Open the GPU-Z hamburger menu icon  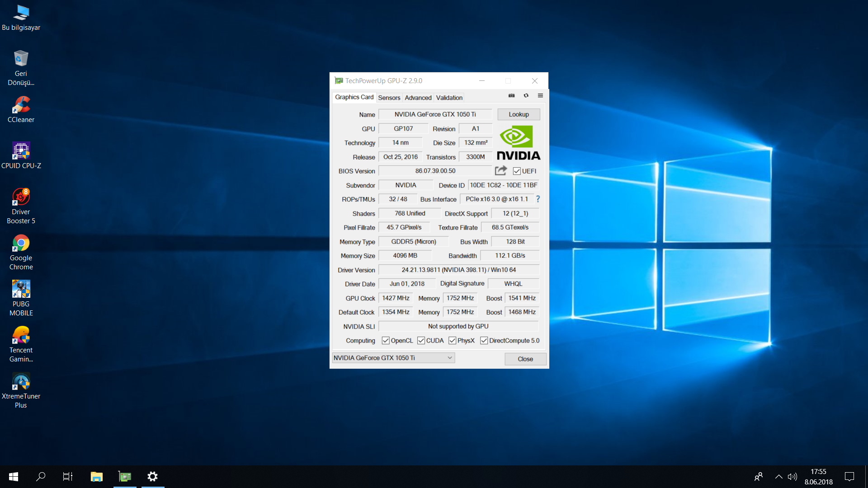point(540,95)
